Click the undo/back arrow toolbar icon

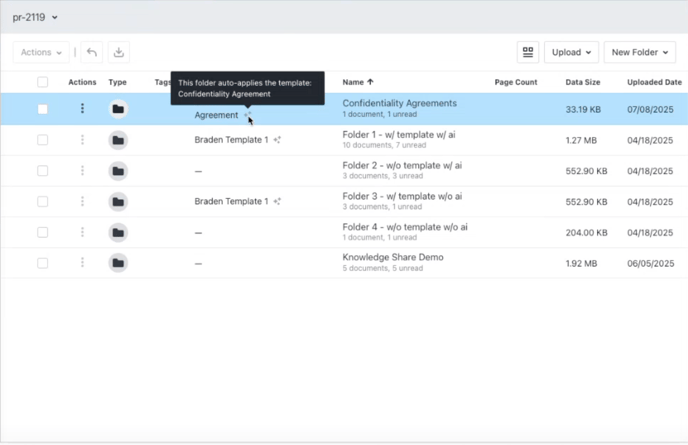coord(92,52)
